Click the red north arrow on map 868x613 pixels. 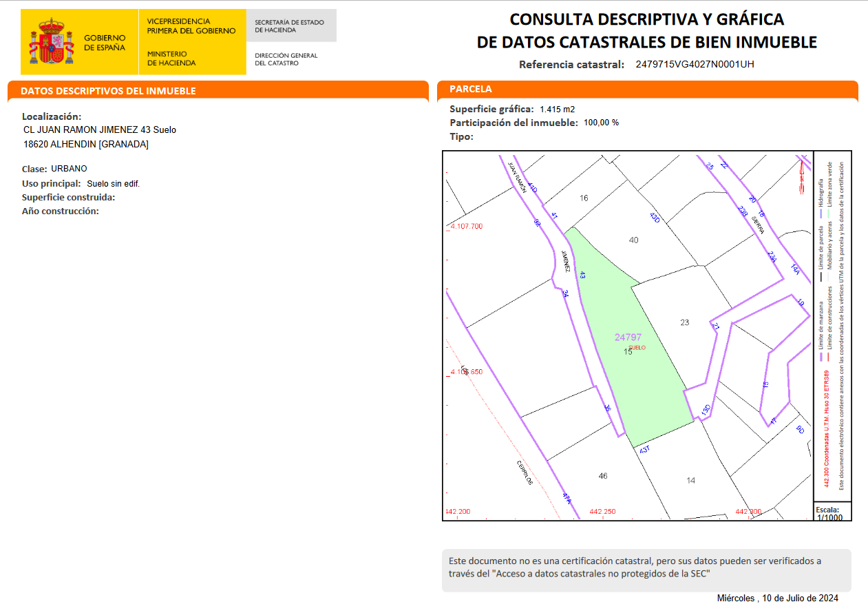coord(803,176)
